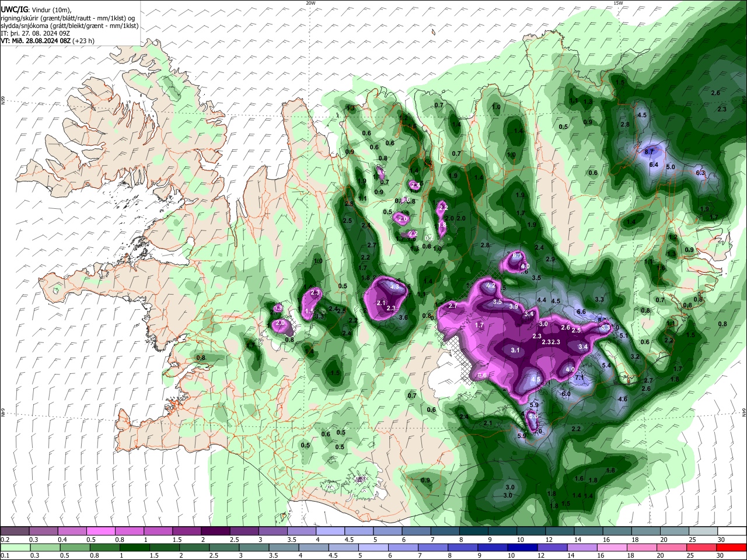
Task: Click the 25 bright red-pink rain swatch
Action: pos(702,547)
